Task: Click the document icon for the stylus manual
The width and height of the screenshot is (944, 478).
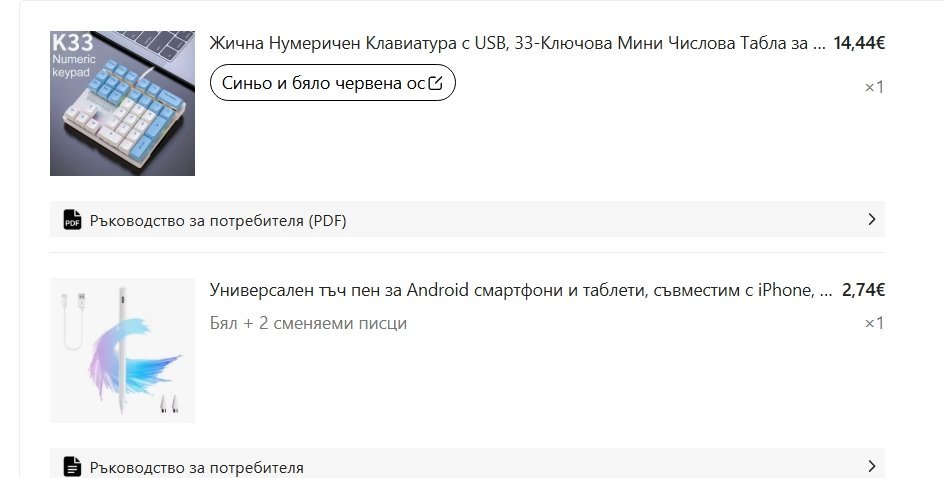Action: (x=72, y=466)
